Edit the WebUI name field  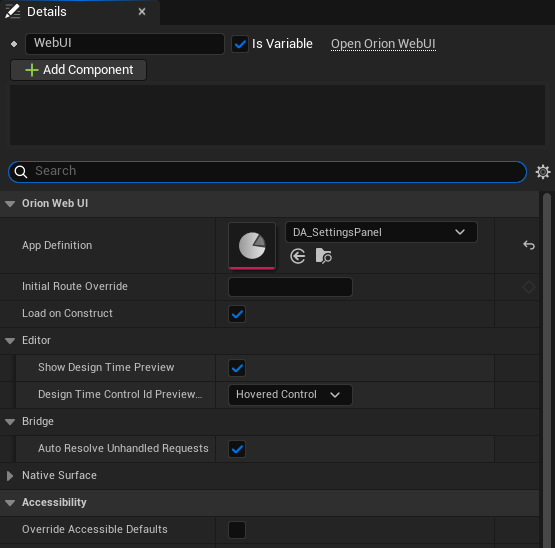click(x=125, y=44)
